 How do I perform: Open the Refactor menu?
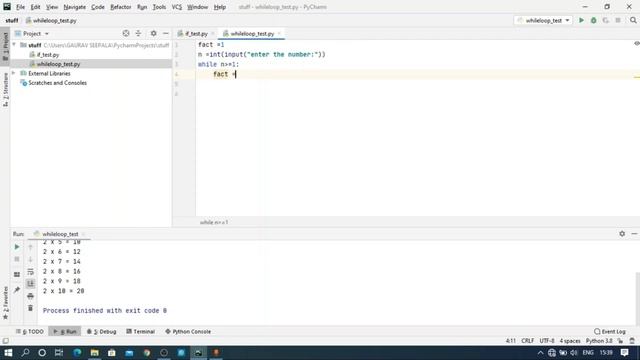(120, 7)
